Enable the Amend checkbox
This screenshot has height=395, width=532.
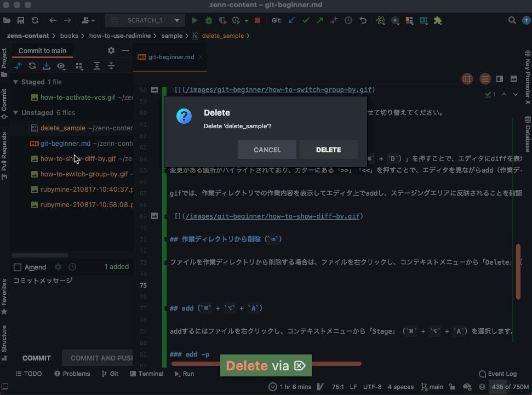click(17, 267)
